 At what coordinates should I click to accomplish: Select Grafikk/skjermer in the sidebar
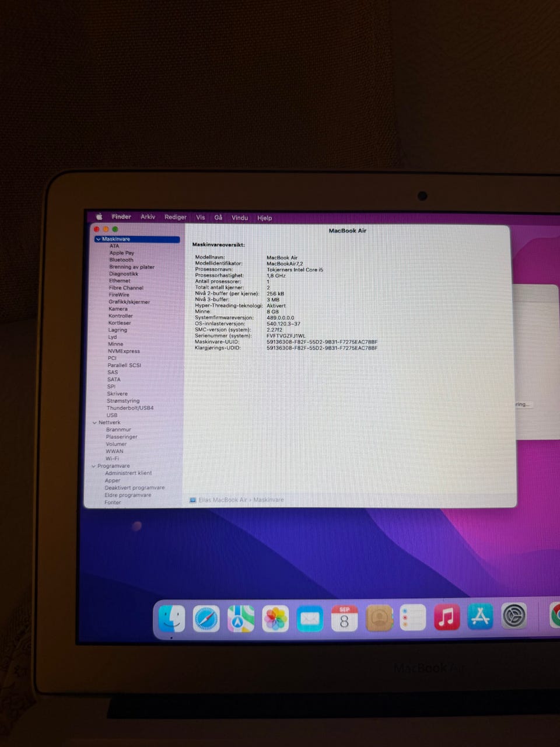point(129,302)
